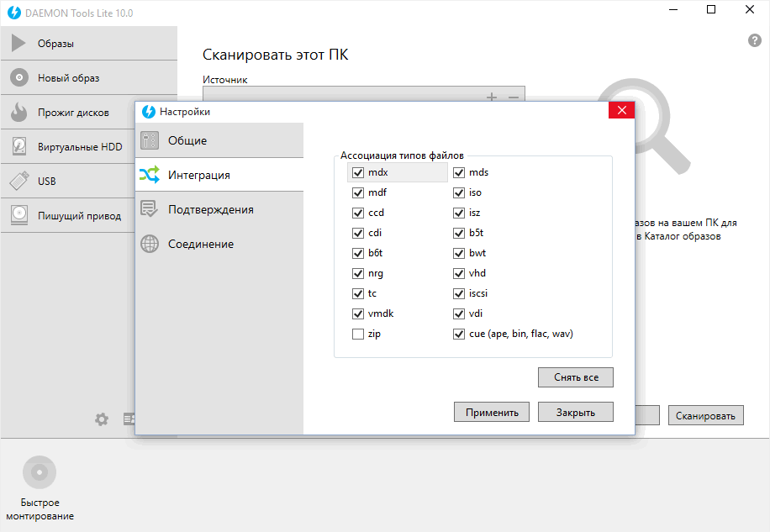This screenshot has height=532, width=770.
Task: Toggle the vmdk checkbox
Action: click(358, 313)
